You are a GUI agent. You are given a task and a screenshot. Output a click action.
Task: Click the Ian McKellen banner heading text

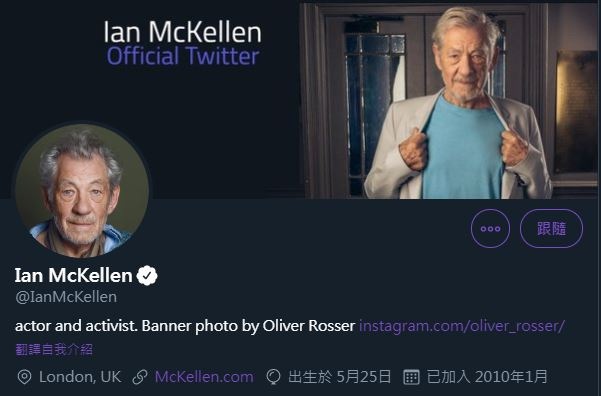[x=183, y=32]
